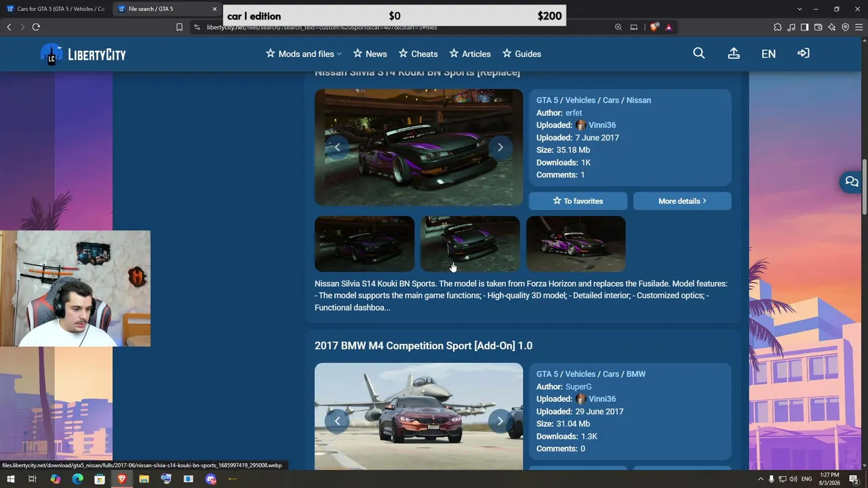Screen dimensions: 868x488
Task: Show previous image of BMW M4
Action: (x=337, y=421)
